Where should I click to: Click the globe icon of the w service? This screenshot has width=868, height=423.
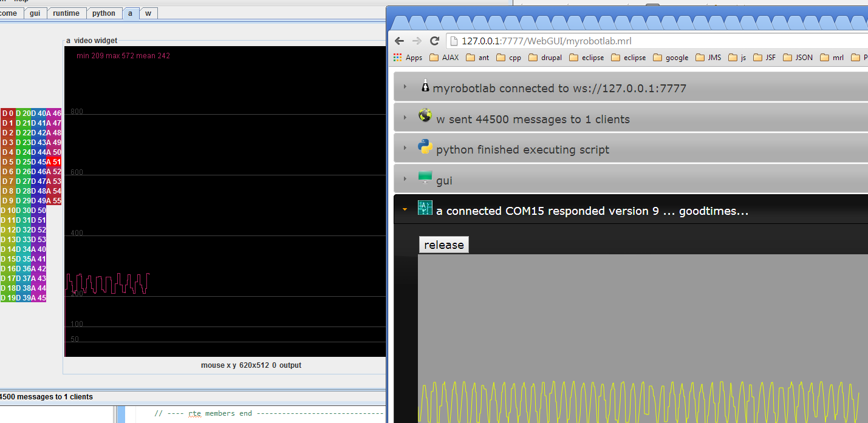point(425,116)
